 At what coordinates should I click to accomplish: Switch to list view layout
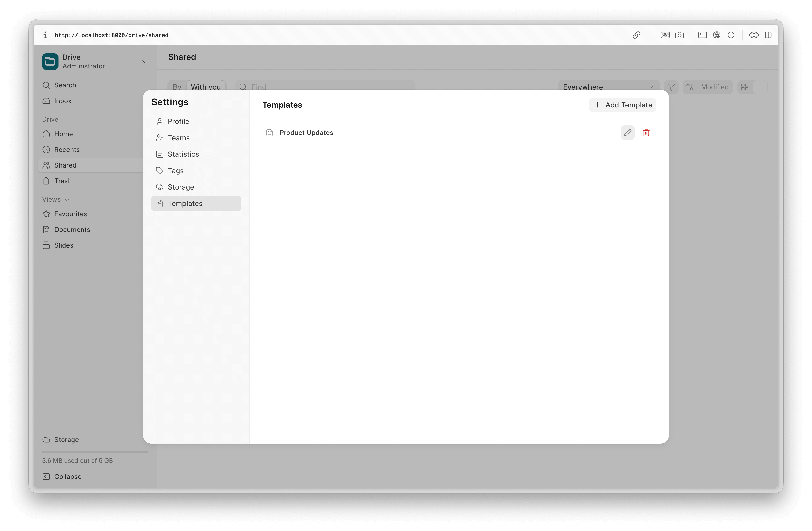760,87
